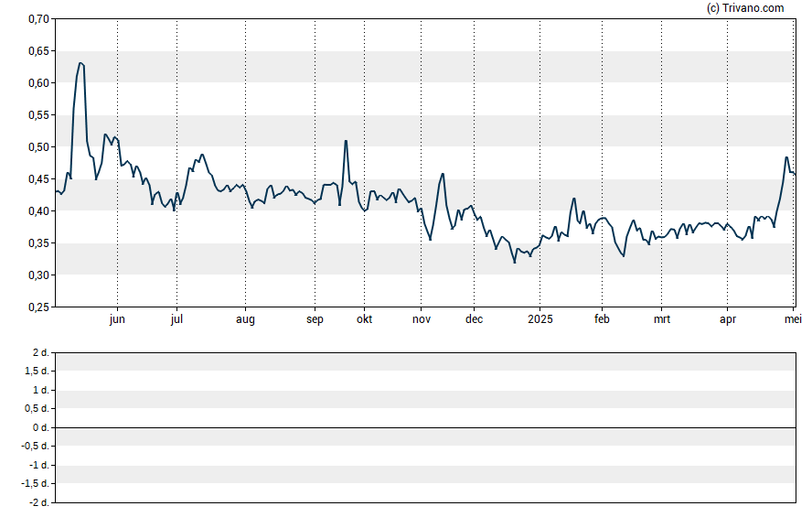
Task: Click the 'apr' month label on x-axis
Action: 728,319
